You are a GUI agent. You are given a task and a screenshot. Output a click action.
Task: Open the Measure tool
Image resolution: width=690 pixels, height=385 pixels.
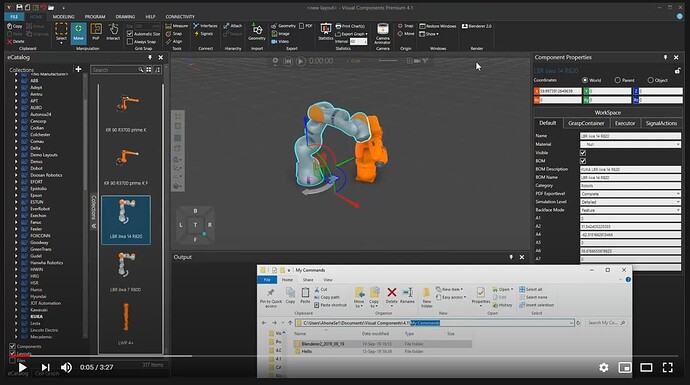[176, 26]
